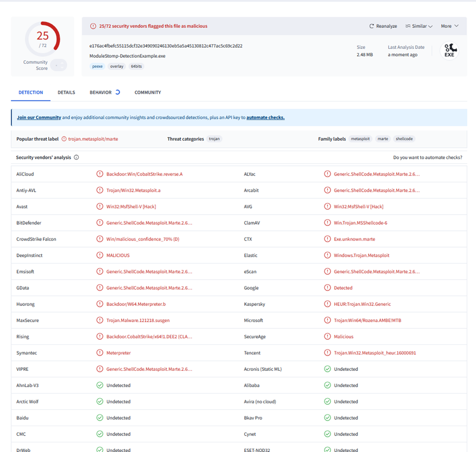Click the green check in the Baidu row
The height and width of the screenshot is (452, 476).
[x=99, y=418]
